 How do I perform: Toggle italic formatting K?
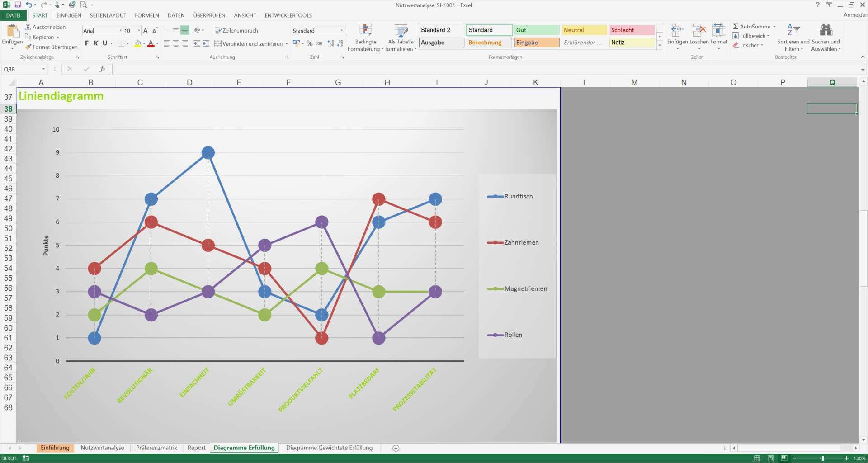point(96,43)
